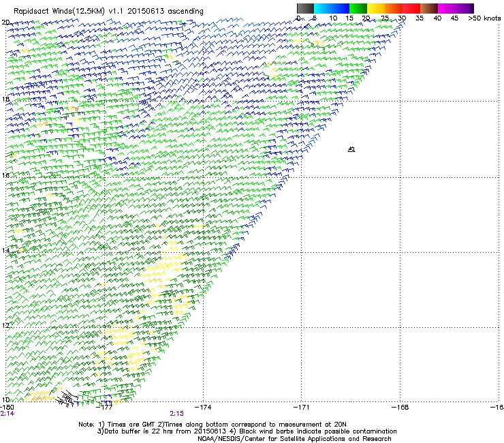
Task: Click the red 30-35 knots legend swatch
Action: [x=411, y=8]
